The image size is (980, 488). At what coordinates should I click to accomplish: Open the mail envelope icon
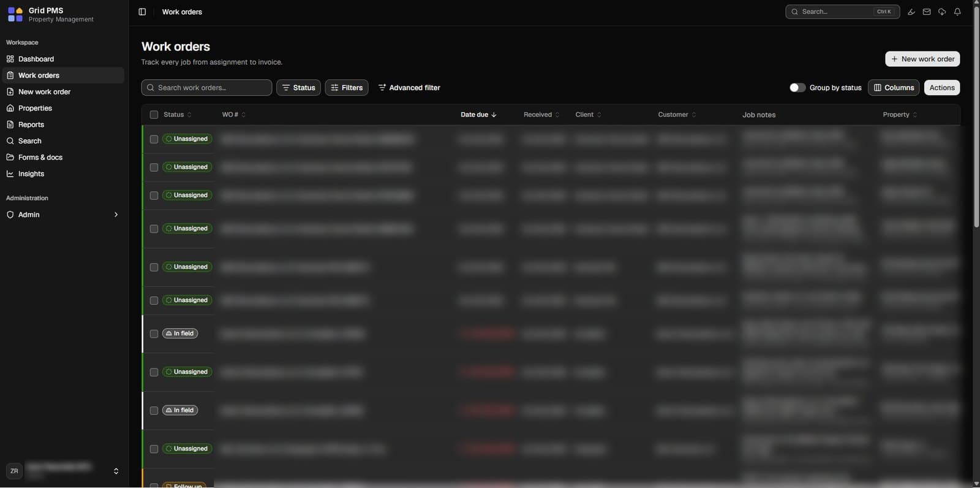click(x=927, y=12)
